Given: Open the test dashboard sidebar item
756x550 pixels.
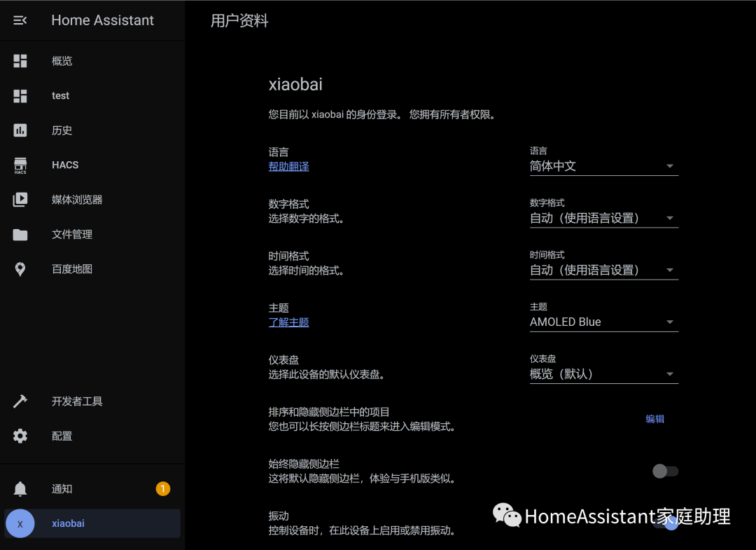Looking at the screenshot, I should click(x=92, y=95).
